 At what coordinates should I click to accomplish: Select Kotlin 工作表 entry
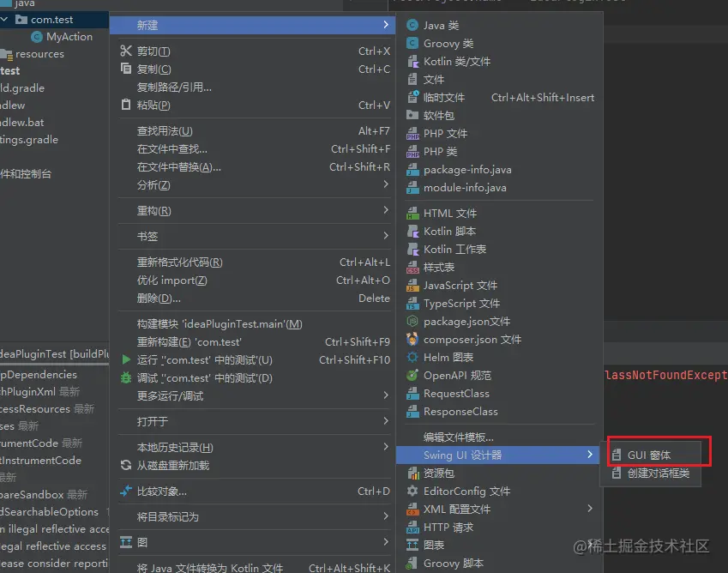499,250
